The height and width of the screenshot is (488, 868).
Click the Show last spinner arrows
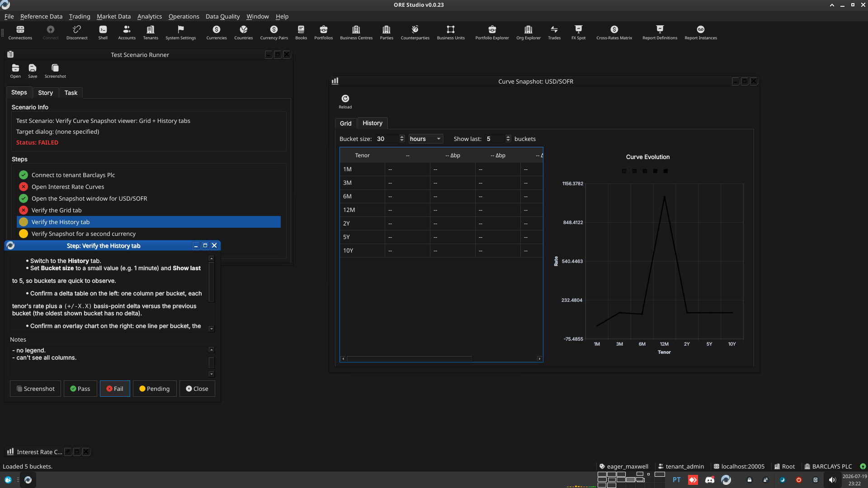tap(508, 139)
